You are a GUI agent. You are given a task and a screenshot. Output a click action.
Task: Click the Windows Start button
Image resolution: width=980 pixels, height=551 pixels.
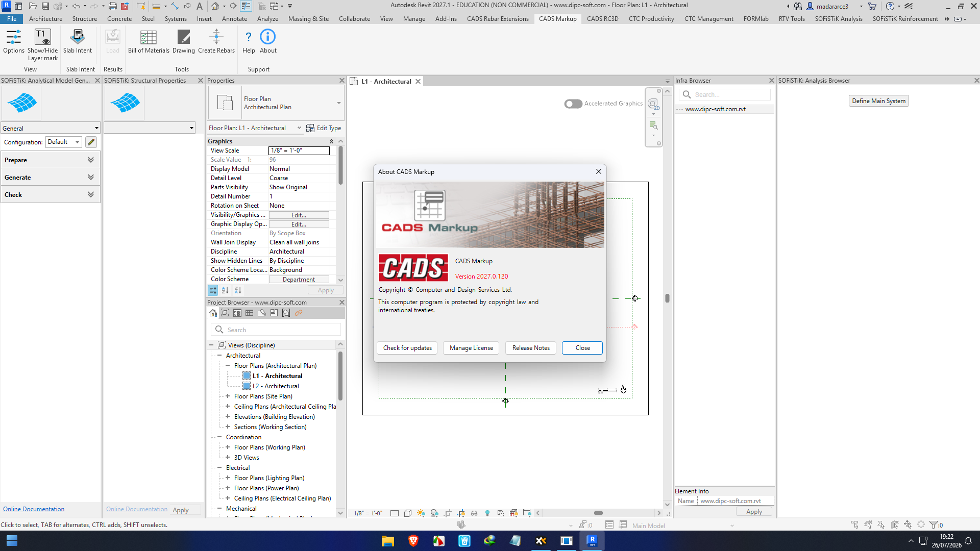(x=12, y=541)
